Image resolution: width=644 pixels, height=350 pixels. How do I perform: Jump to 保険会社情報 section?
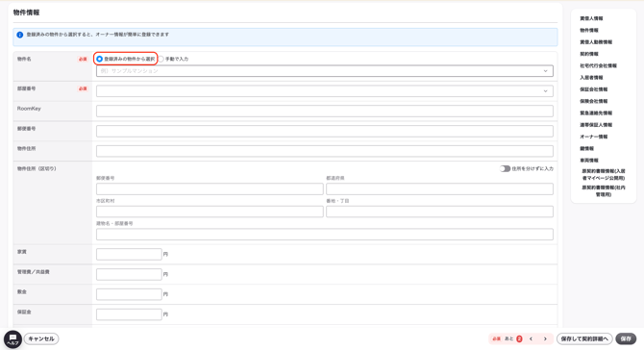pos(593,102)
